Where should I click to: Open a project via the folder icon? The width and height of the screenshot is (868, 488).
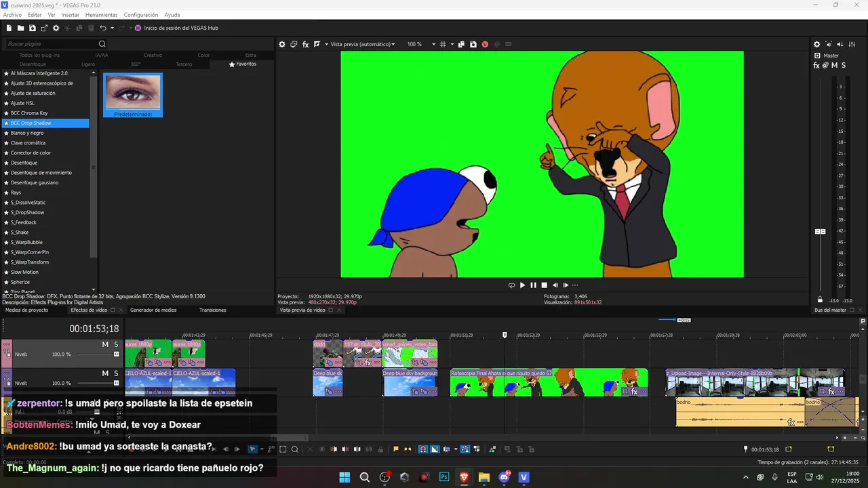coord(21,28)
